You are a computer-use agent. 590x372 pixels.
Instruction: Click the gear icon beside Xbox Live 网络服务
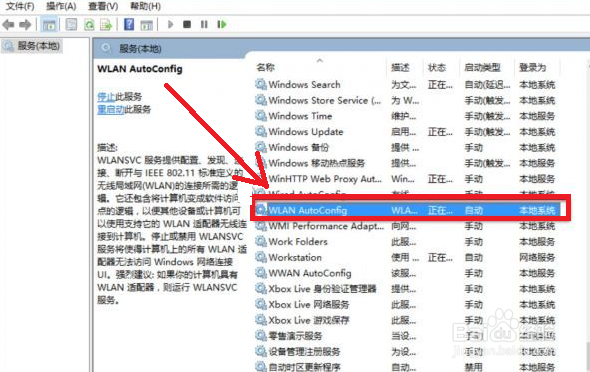[x=261, y=304]
